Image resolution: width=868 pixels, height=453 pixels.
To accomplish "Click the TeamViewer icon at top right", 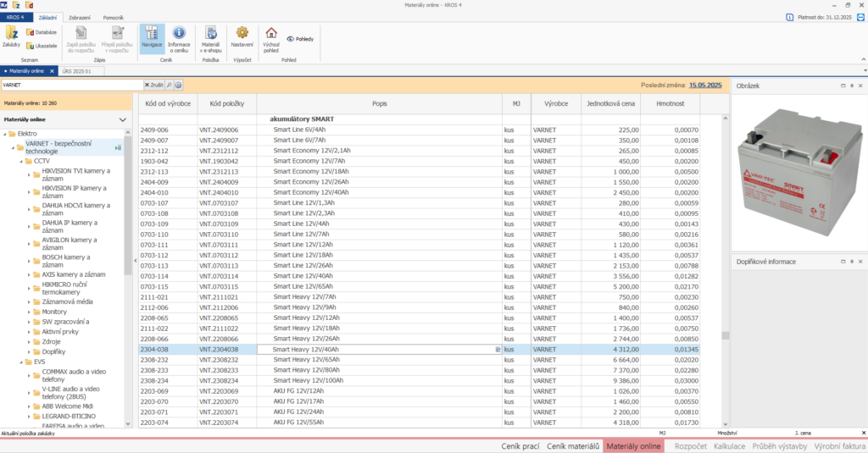I will click(x=861, y=17).
